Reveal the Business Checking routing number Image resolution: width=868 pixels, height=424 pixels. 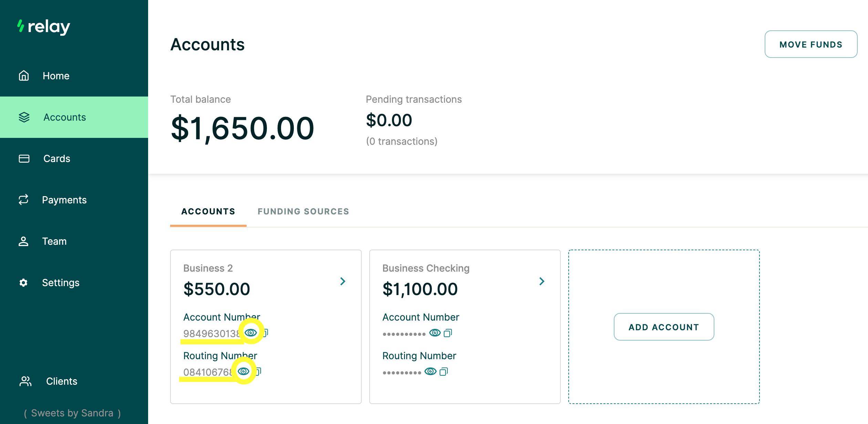(x=431, y=371)
